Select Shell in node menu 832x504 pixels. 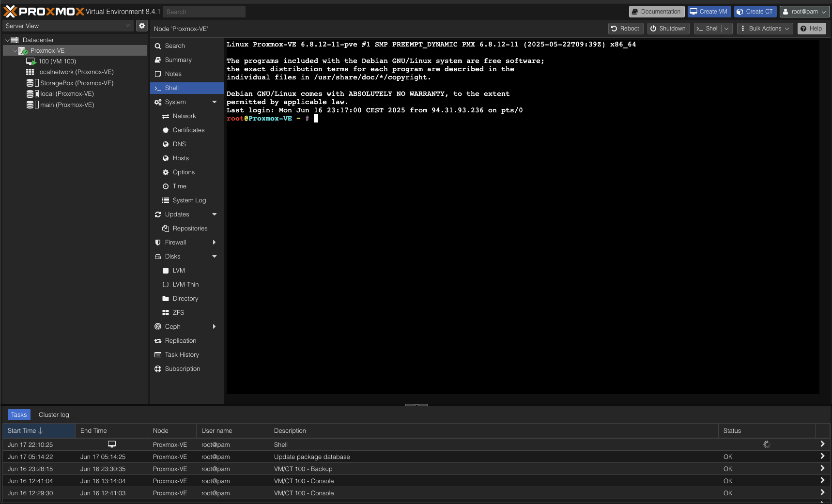pyautogui.click(x=187, y=88)
